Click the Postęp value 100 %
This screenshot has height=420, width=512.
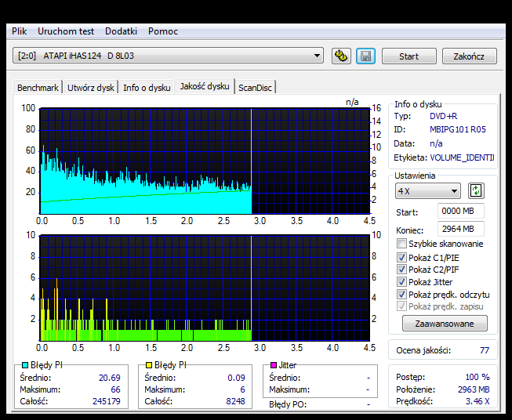[478, 377]
